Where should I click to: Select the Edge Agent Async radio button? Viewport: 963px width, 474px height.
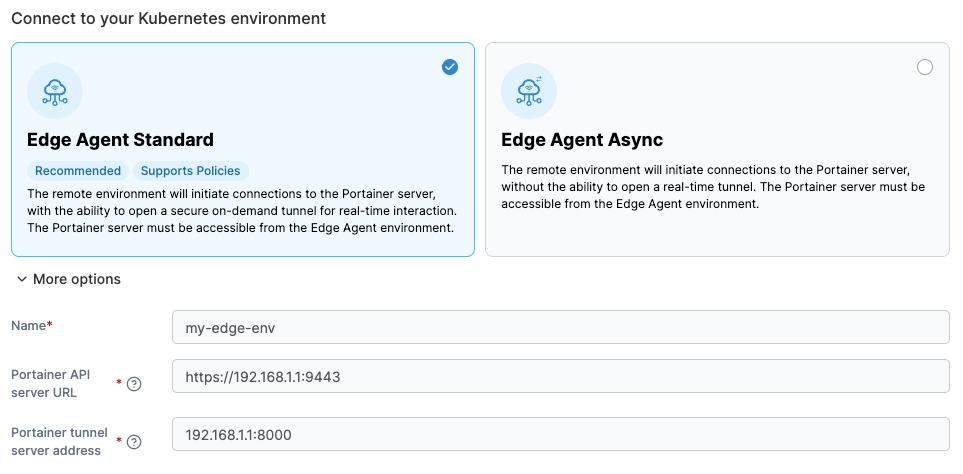(x=924, y=67)
